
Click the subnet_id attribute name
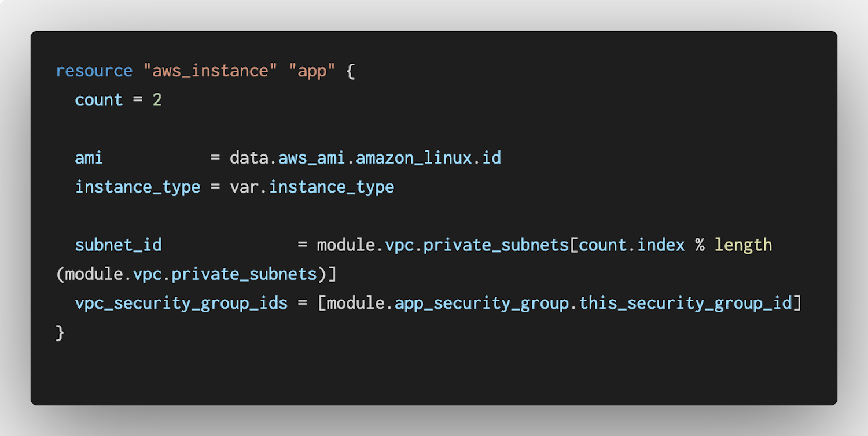118,245
